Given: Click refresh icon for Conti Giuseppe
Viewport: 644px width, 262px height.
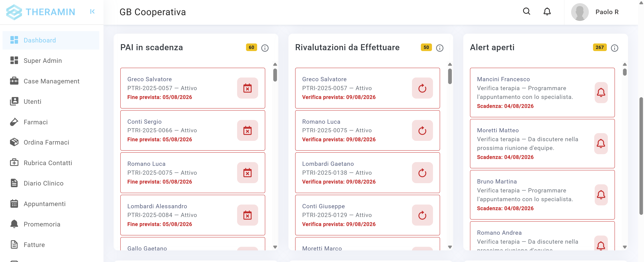Looking at the screenshot, I should point(422,215).
